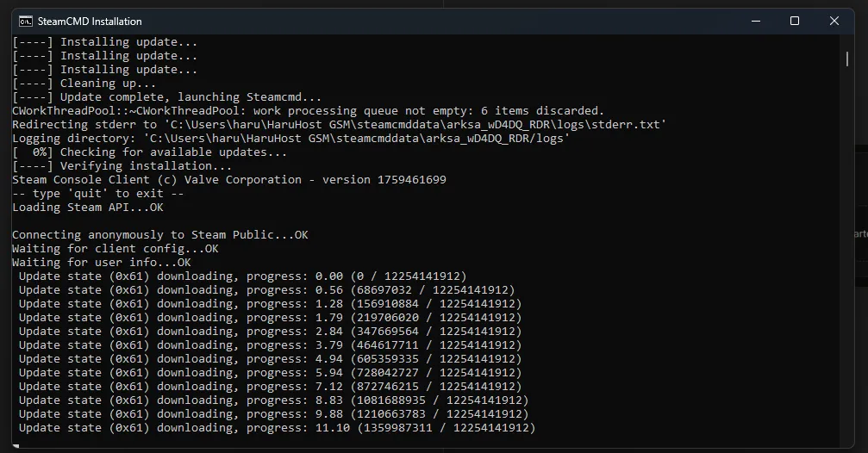Screen dimensions: 868x453
Task: Click the progress 4.94 download line
Action: tap(270, 359)
